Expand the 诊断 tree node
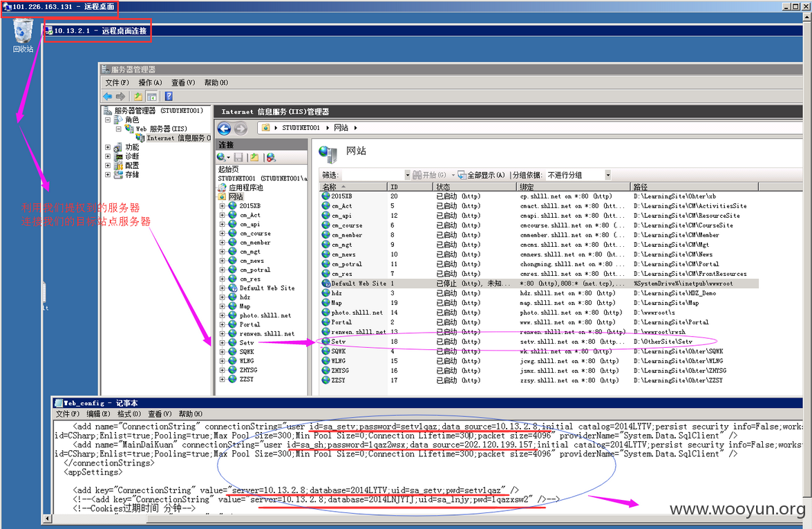 click(x=108, y=156)
